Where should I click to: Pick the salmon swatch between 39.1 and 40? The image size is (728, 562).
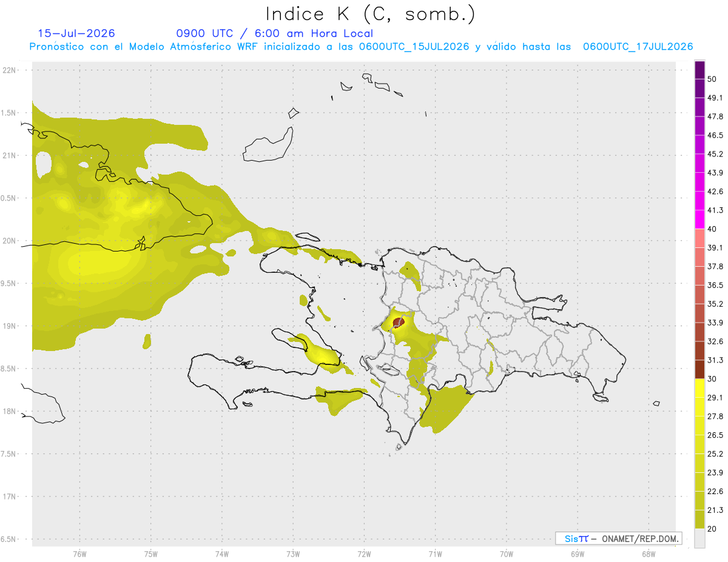[x=699, y=238]
